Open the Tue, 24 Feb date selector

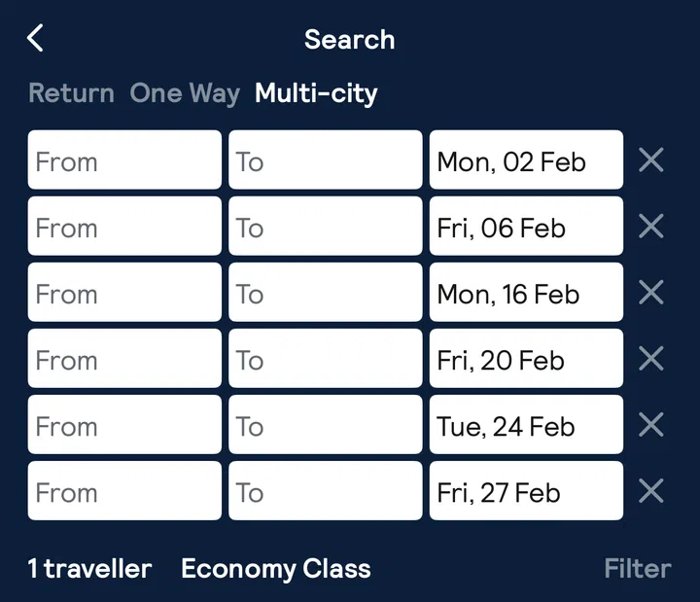point(526,425)
